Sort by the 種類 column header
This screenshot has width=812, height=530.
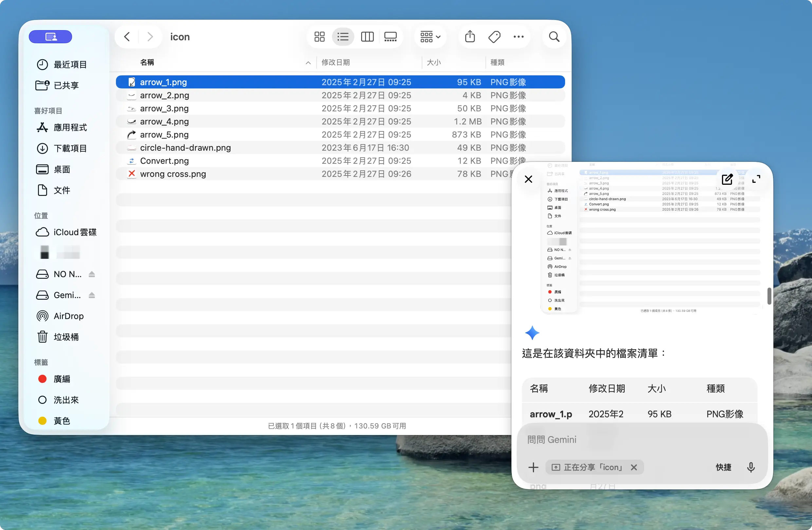point(497,63)
